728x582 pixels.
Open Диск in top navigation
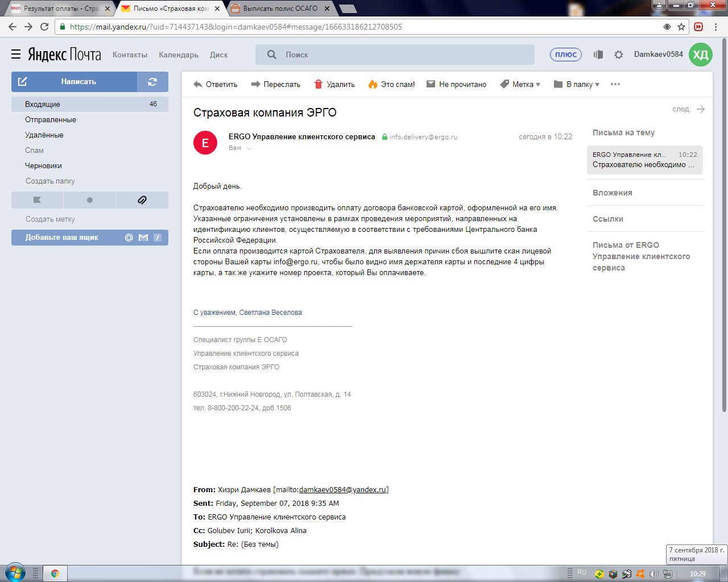coord(218,55)
